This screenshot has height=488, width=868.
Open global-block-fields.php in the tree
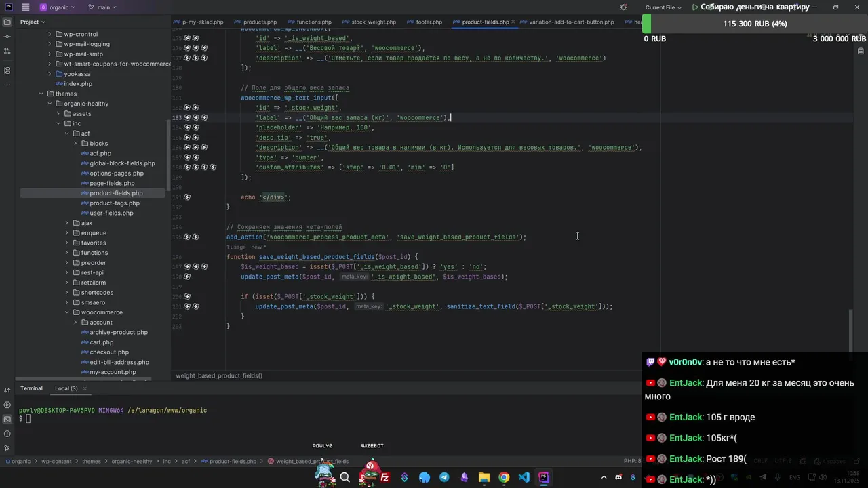coord(117,163)
